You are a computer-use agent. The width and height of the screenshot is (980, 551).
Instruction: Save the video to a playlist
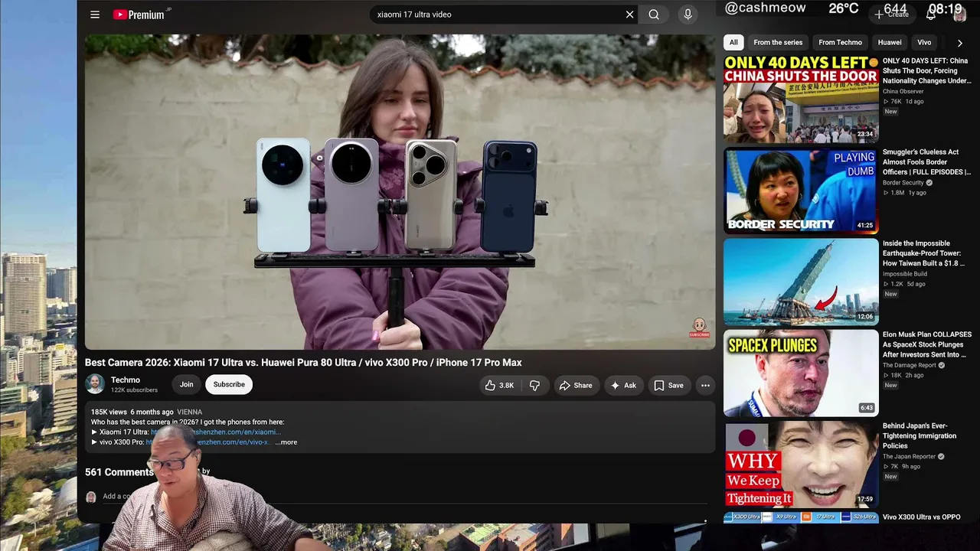point(668,386)
